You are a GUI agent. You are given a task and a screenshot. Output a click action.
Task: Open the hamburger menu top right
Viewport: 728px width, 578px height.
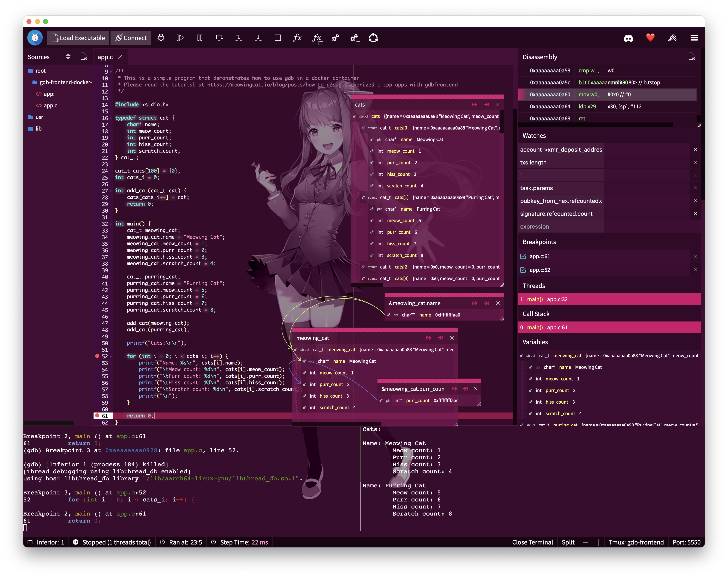click(x=694, y=37)
